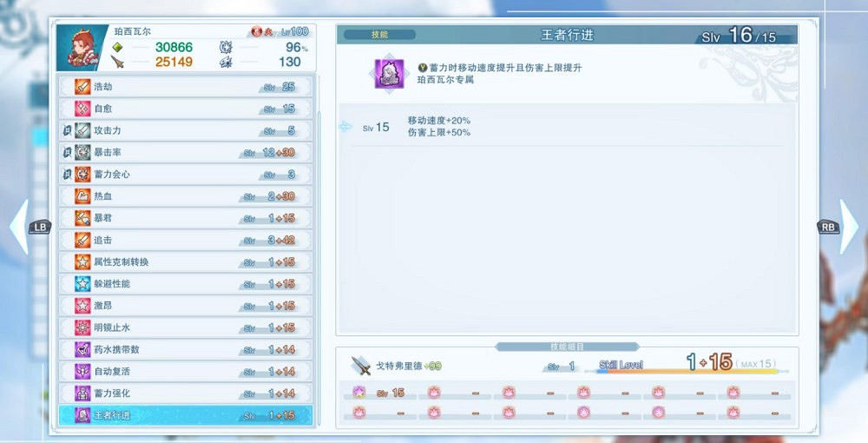The image size is (868, 443).
Task: Select the 躲避性能 row
Action: 186,284
